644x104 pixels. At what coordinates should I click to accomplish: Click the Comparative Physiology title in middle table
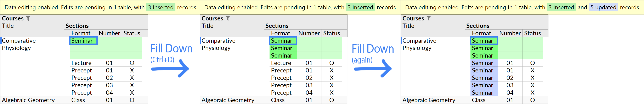tap(218, 44)
